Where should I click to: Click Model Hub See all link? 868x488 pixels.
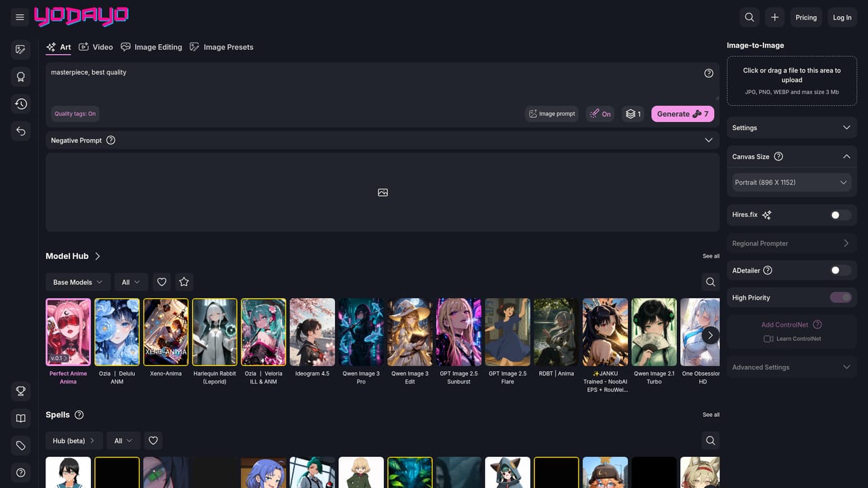click(x=711, y=256)
